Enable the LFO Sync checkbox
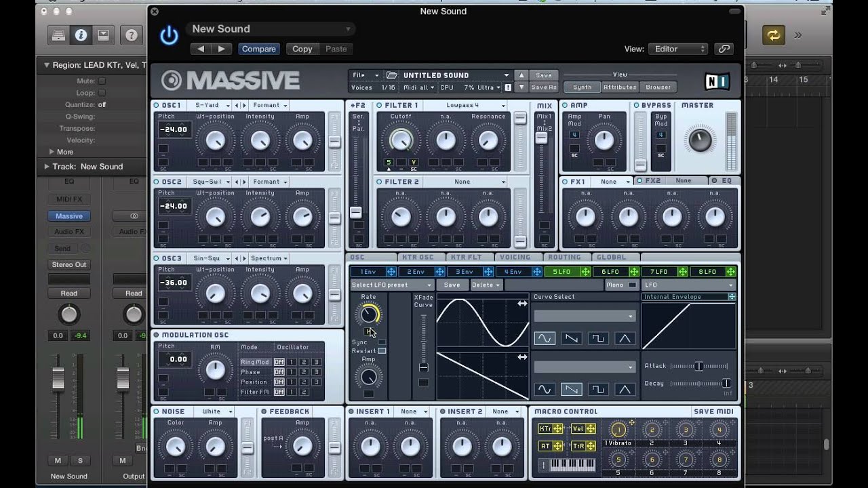The height and width of the screenshot is (488, 868). point(382,342)
